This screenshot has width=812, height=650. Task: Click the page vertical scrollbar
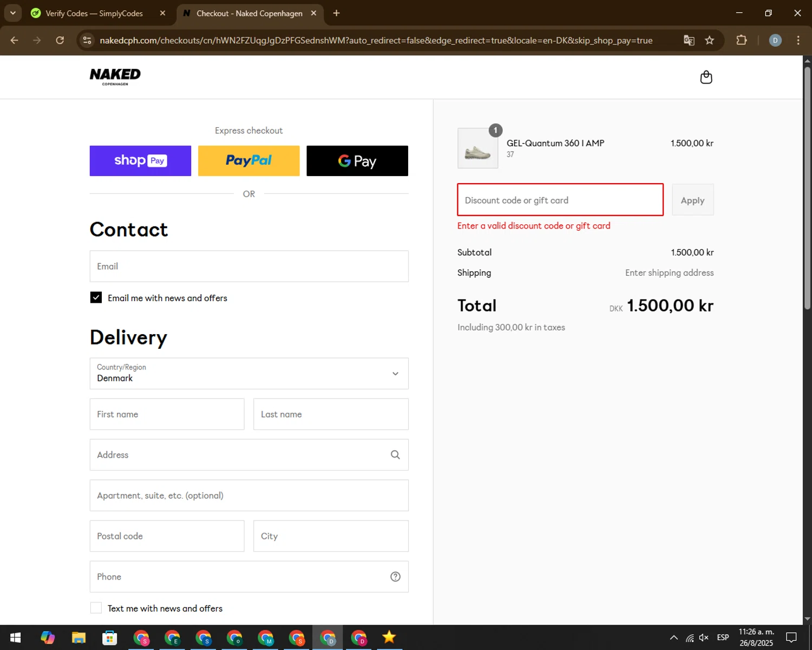click(807, 187)
